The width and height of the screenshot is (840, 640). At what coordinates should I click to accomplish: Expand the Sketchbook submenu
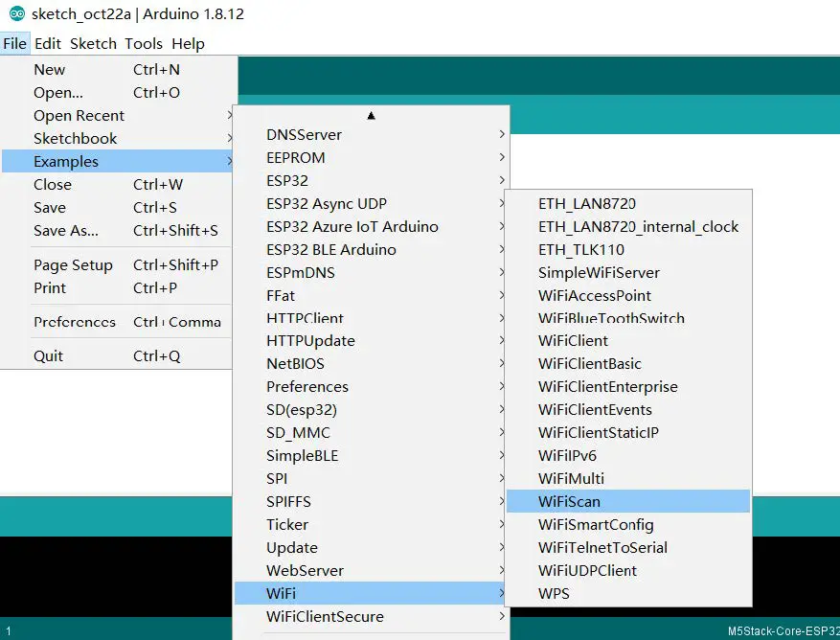click(x=117, y=139)
